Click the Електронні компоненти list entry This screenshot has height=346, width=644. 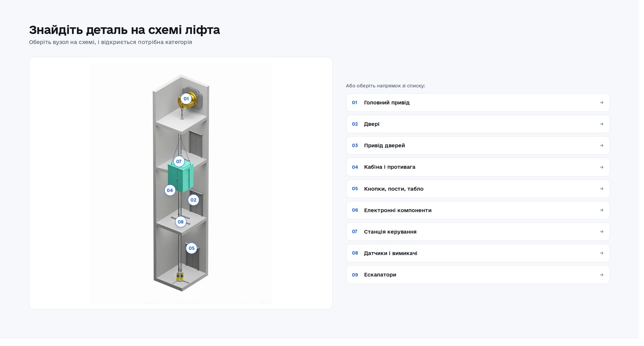(x=478, y=210)
